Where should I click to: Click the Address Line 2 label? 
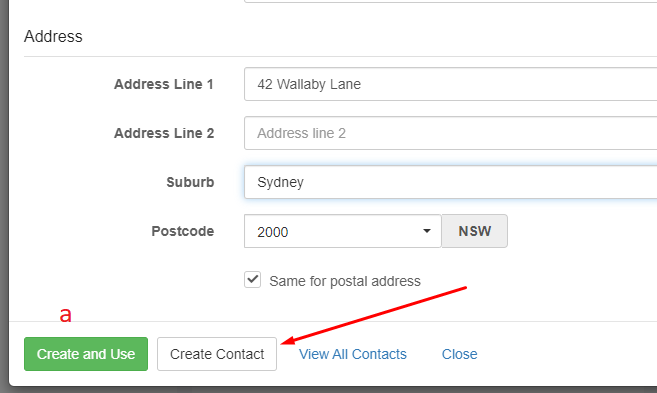(164, 133)
